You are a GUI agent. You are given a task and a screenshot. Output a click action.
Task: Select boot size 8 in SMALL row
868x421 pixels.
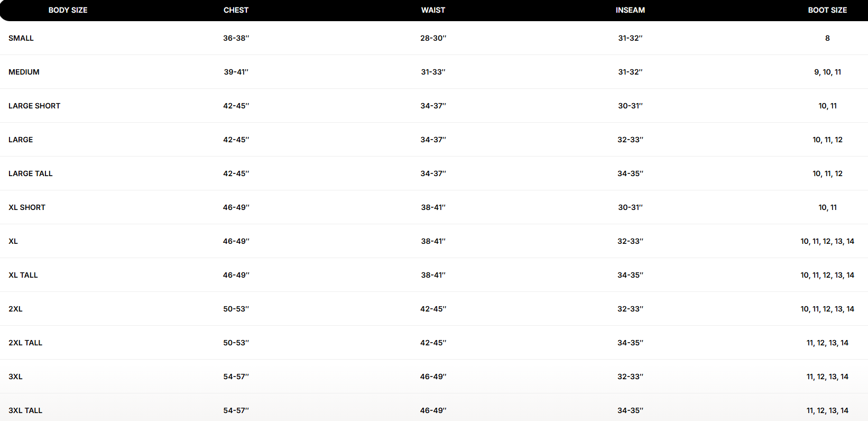click(827, 38)
